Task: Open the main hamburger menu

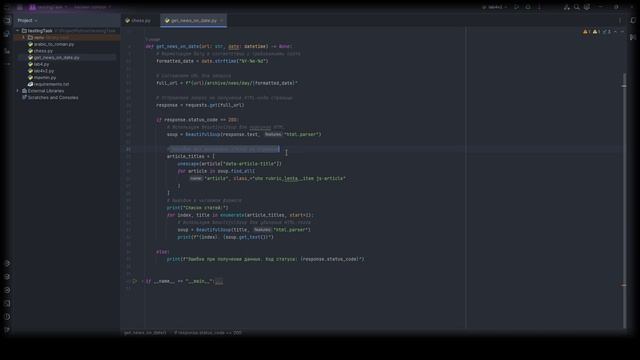Action: click(19, 7)
